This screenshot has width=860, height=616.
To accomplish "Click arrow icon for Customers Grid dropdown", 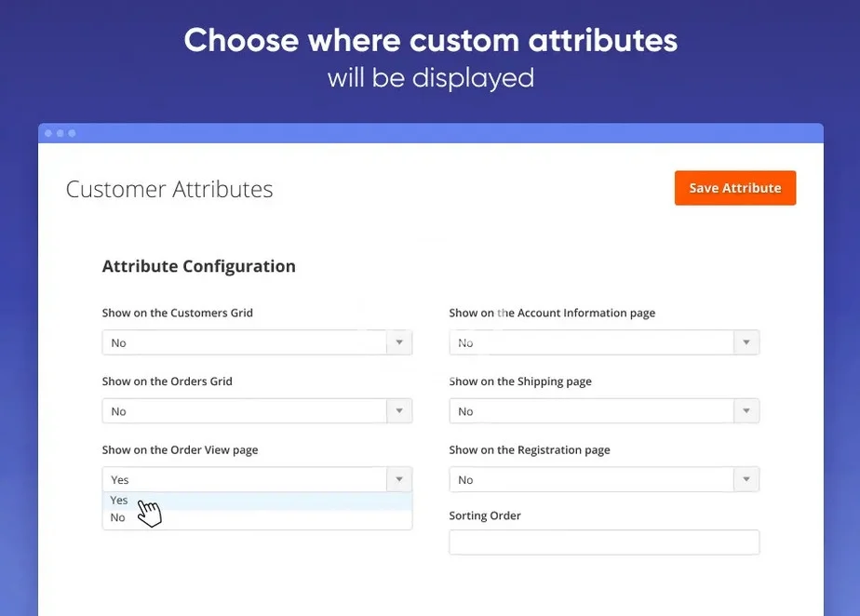I will point(399,342).
